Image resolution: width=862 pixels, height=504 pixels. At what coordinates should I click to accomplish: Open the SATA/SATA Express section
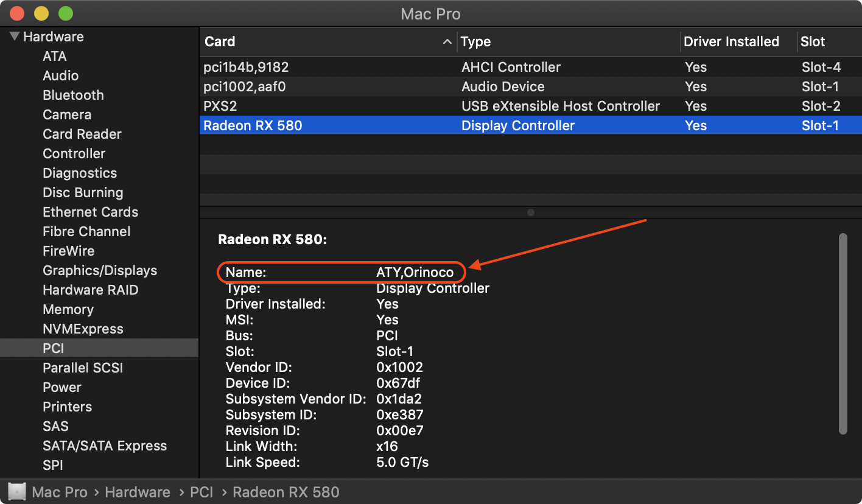coord(105,446)
